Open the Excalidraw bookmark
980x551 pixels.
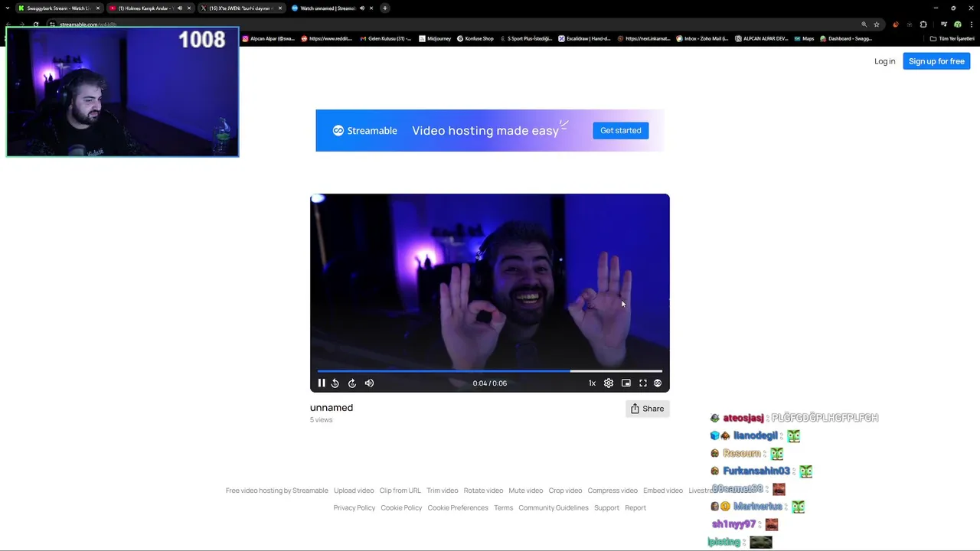pyautogui.click(x=584, y=38)
